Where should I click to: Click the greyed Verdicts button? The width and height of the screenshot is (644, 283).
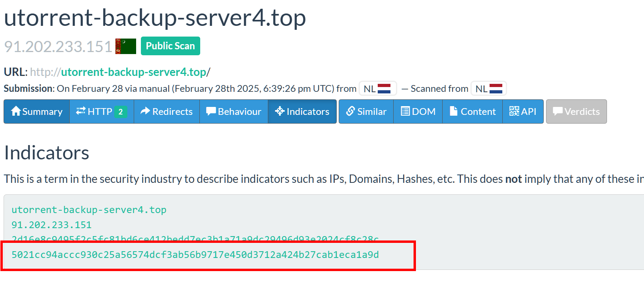576,112
